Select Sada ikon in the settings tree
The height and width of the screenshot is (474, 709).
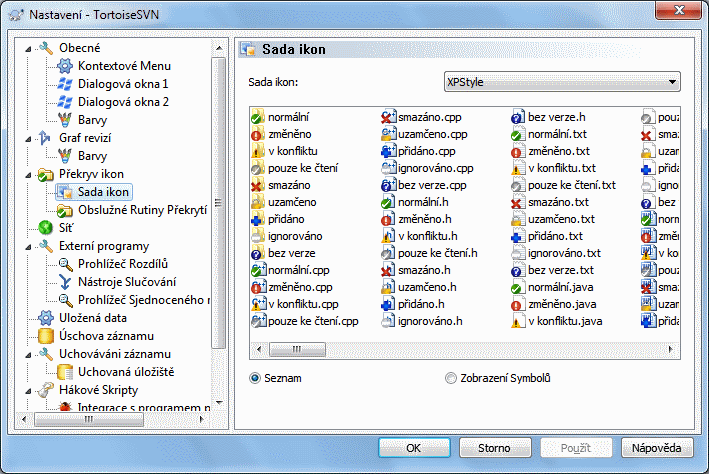103,192
